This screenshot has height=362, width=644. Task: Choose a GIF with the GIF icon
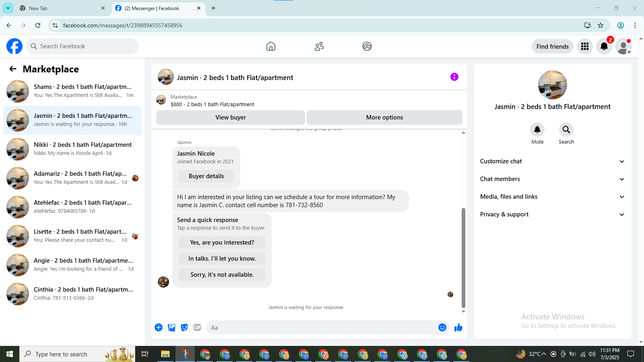[197, 327]
